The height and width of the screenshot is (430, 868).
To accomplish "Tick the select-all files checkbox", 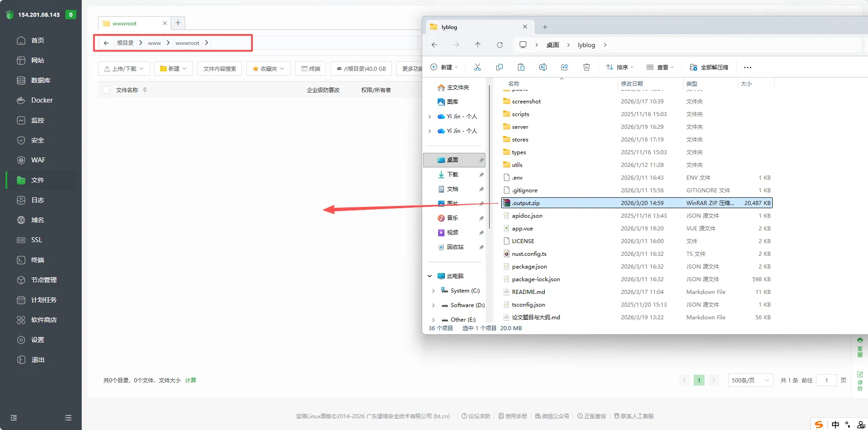I will [106, 90].
